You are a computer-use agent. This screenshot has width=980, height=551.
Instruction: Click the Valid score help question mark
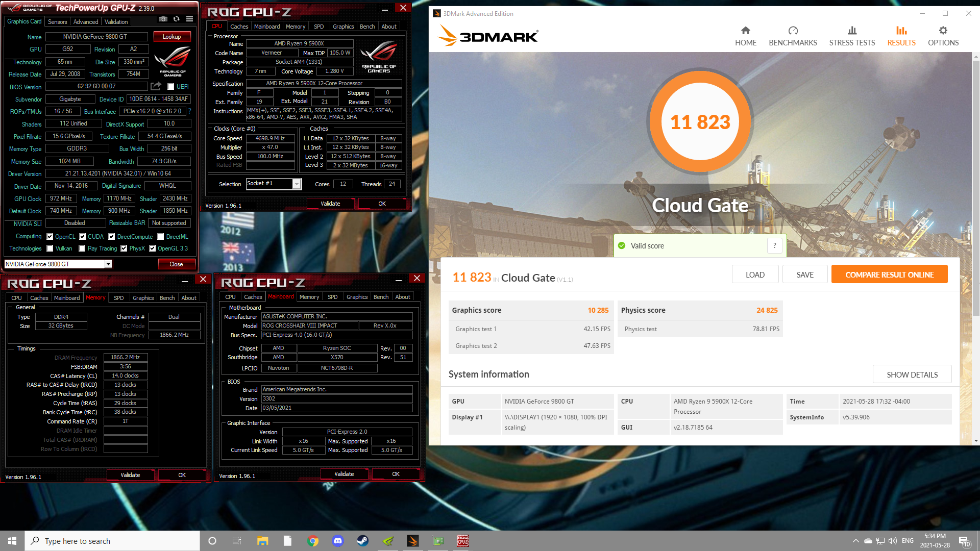(774, 245)
